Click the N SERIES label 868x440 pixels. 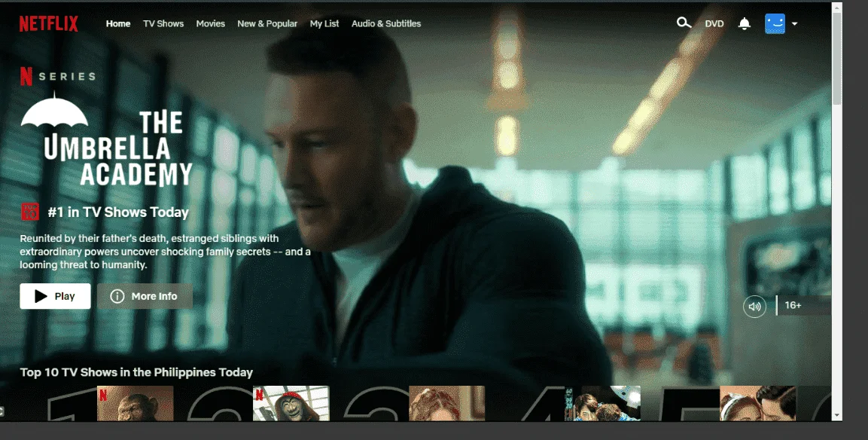click(x=57, y=77)
